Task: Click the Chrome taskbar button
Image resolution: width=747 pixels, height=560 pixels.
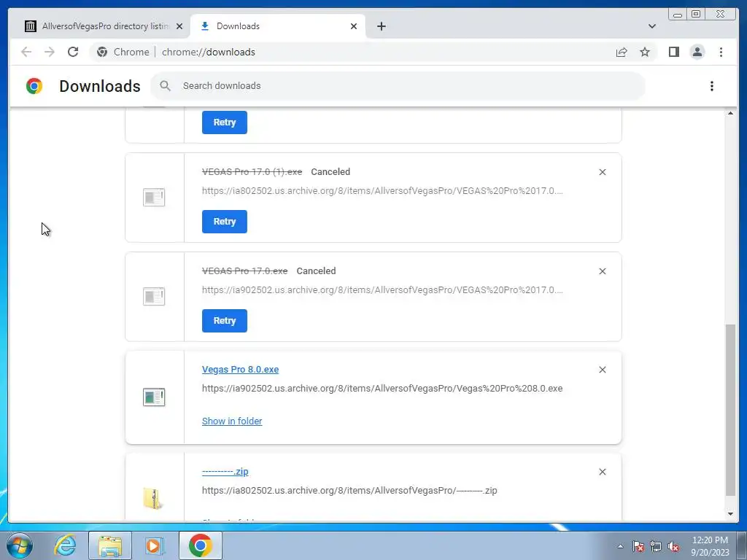Action: (x=200, y=545)
